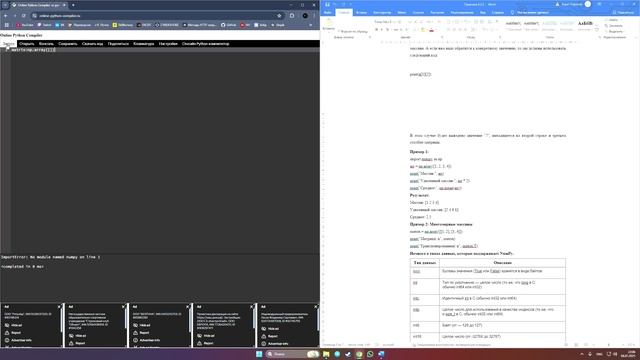The width and height of the screenshot is (640, 360).
Task: Open the YouTube bookmark
Action: [25, 25]
